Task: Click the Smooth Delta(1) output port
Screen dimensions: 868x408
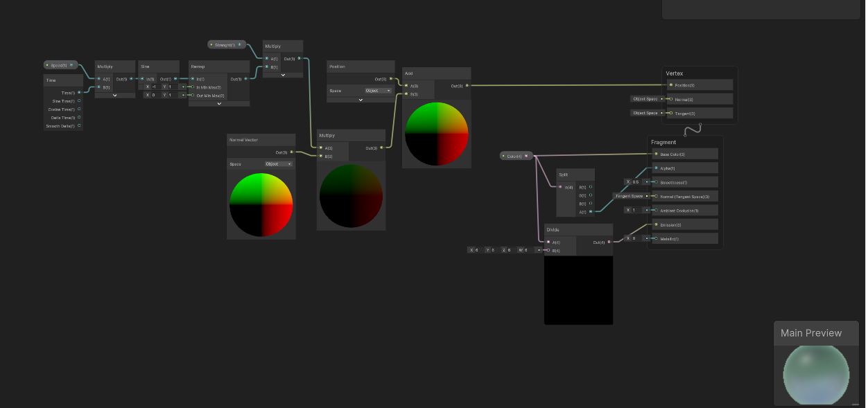Action: coord(79,126)
